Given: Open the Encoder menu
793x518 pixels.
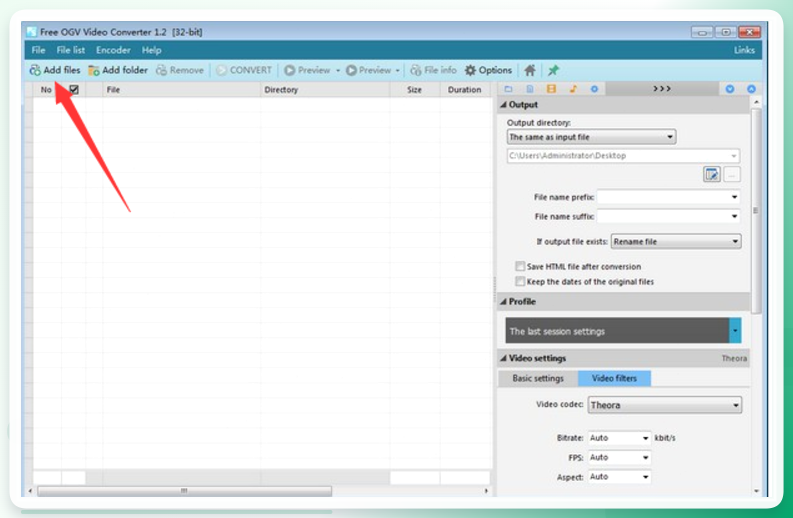Looking at the screenshot, I should (x=113, y=50).
